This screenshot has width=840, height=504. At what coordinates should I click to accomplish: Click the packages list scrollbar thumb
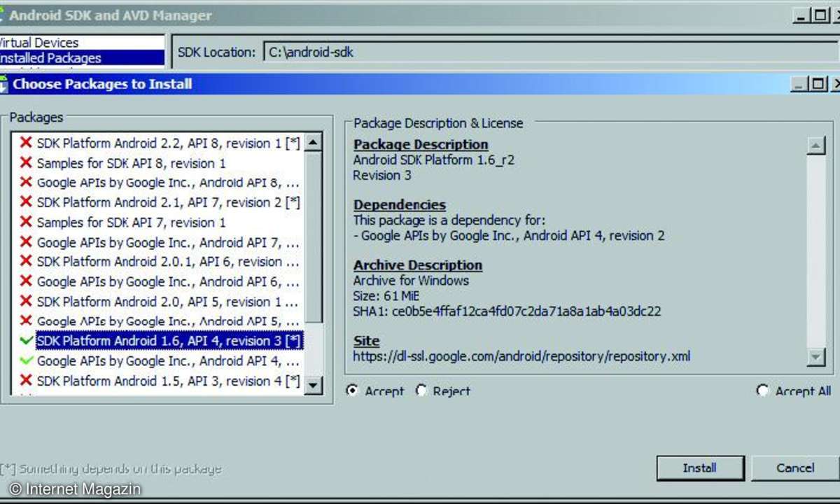point(313,238)
